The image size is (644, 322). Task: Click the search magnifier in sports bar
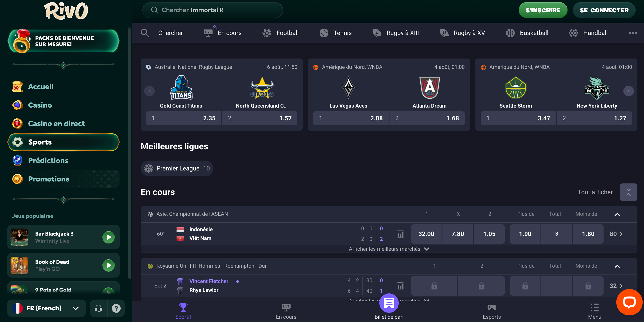point(145,33)
